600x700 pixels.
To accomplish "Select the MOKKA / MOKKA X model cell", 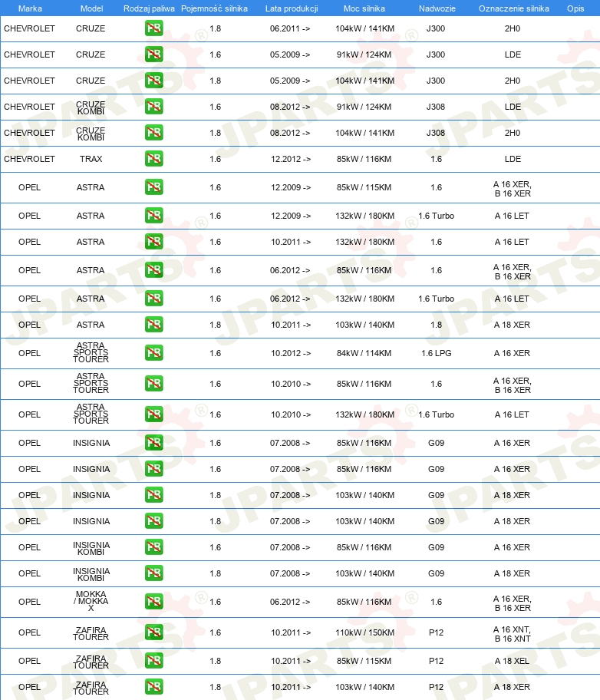I will point(91,601).
